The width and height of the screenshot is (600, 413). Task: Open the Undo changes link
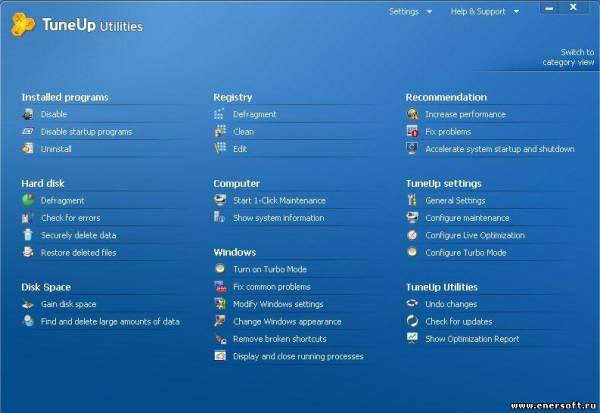(451, 304)
